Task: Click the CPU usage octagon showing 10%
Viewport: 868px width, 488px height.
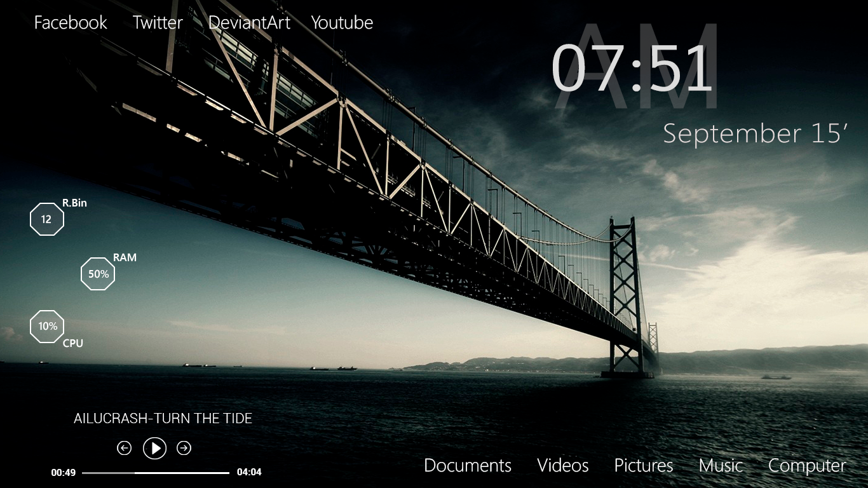Action: [x=47, y=327]
